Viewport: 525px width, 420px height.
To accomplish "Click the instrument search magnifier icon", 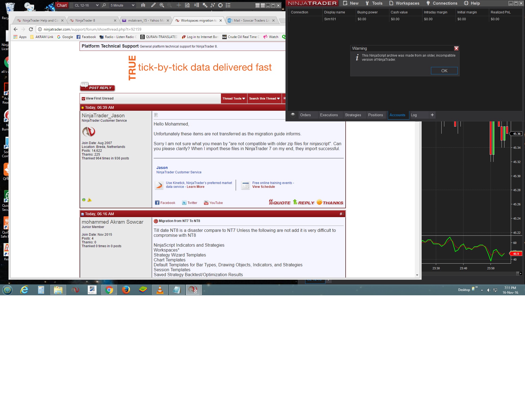I will 104,5.
